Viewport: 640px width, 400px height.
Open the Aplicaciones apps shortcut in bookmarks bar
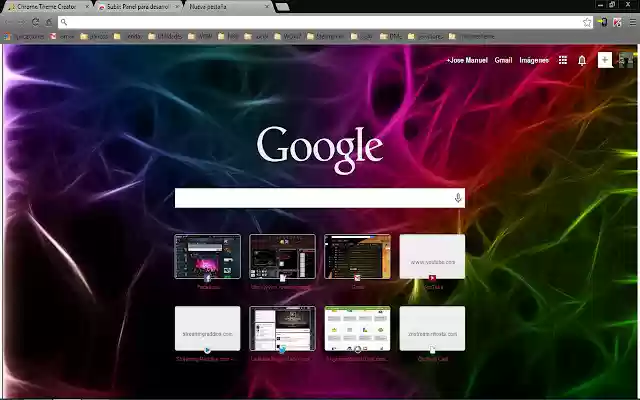coord(25,36)
